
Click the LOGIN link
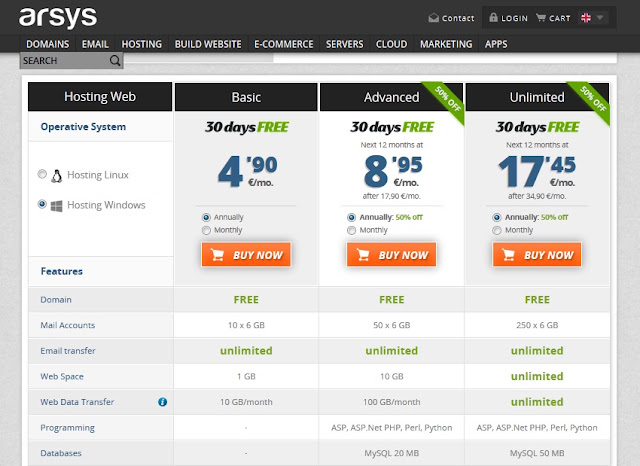[514, 18]
